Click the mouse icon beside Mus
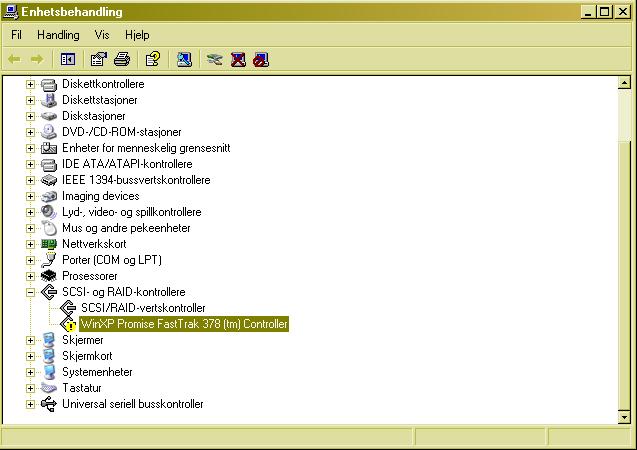 pyautogui.click(x=49, y=228)
